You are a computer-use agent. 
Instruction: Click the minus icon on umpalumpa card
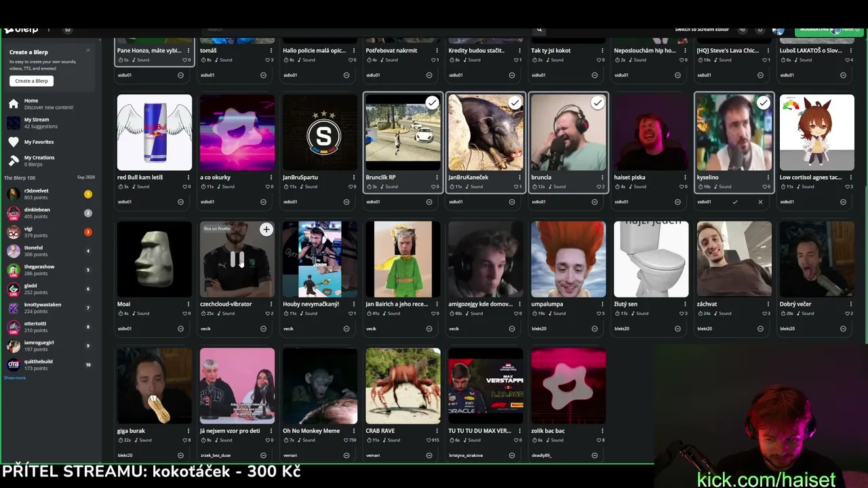pyautogui.click(x=594, y=329)
